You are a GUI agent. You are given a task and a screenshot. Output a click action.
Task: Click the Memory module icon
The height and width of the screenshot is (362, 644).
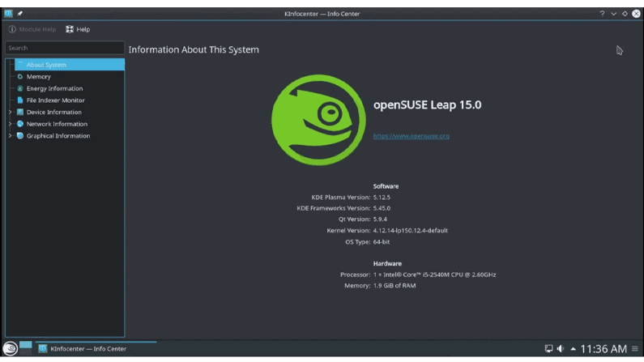click(19, 76)
